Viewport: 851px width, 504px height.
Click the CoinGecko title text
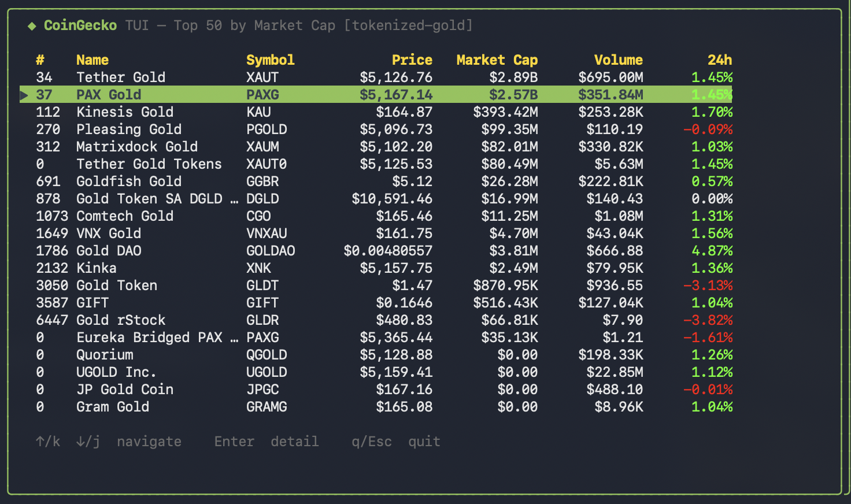[80, 25]
